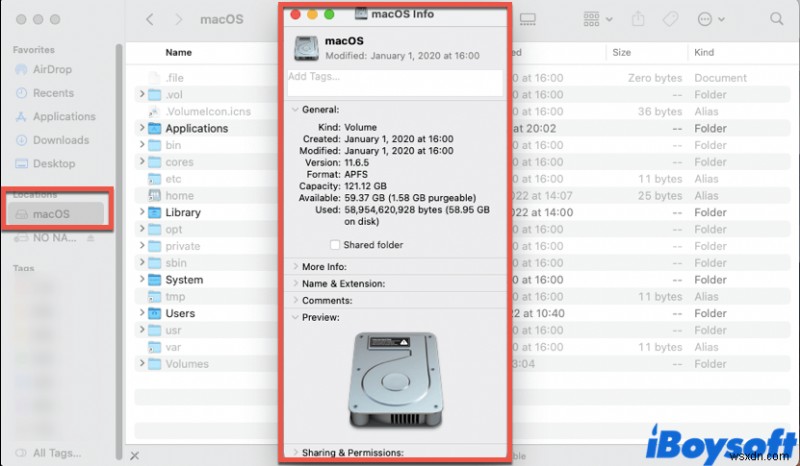Screen dimensions: 800x466
Task: Sort by the Name column header
Action: [x=178, y=52]
